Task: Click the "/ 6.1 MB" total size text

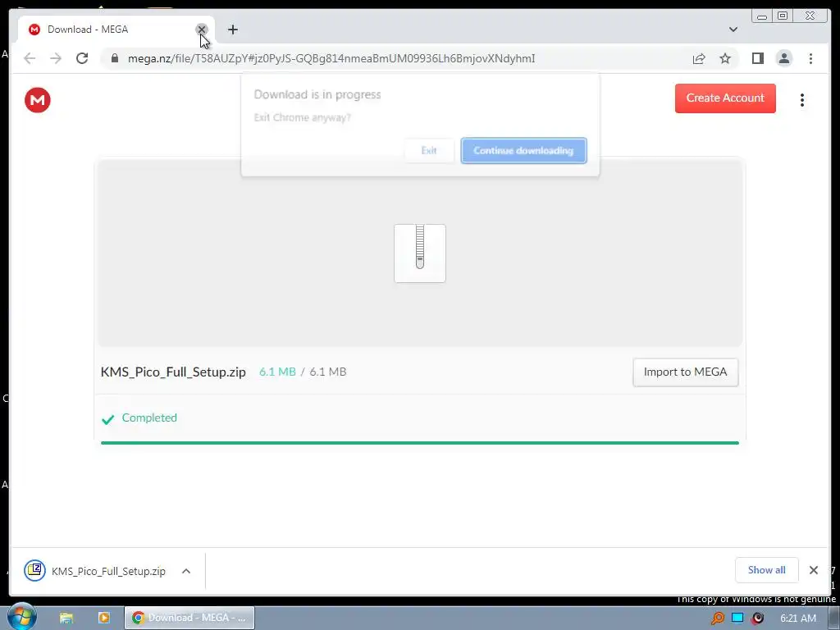Action: [323, 372]
